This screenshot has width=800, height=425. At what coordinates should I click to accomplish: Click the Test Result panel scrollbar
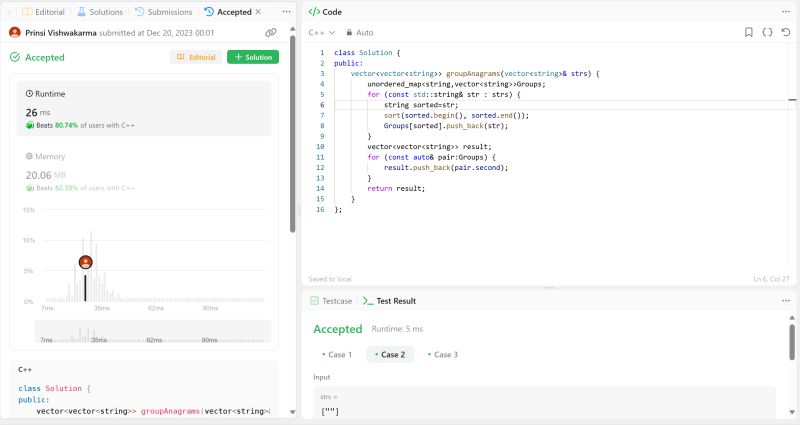coord(792,342)
